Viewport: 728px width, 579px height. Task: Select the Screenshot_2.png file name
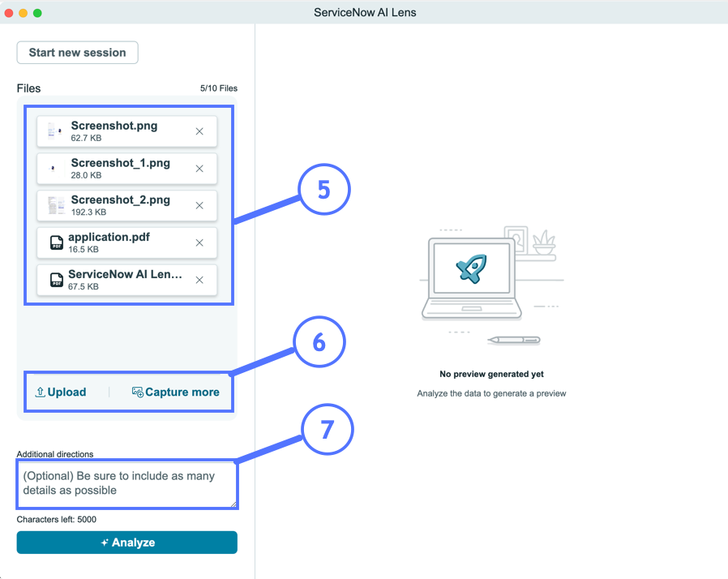120,200
